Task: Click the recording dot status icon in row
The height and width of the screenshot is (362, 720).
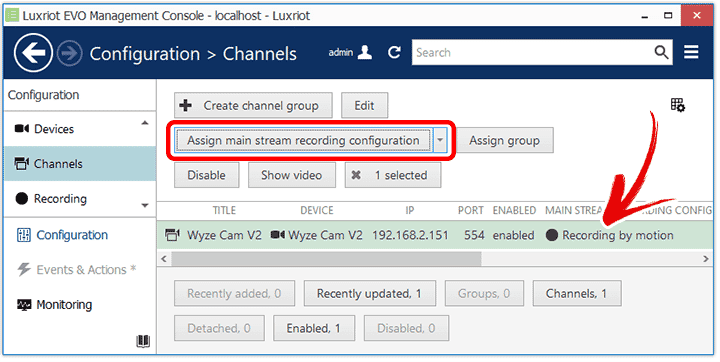Action: point(551,235)
